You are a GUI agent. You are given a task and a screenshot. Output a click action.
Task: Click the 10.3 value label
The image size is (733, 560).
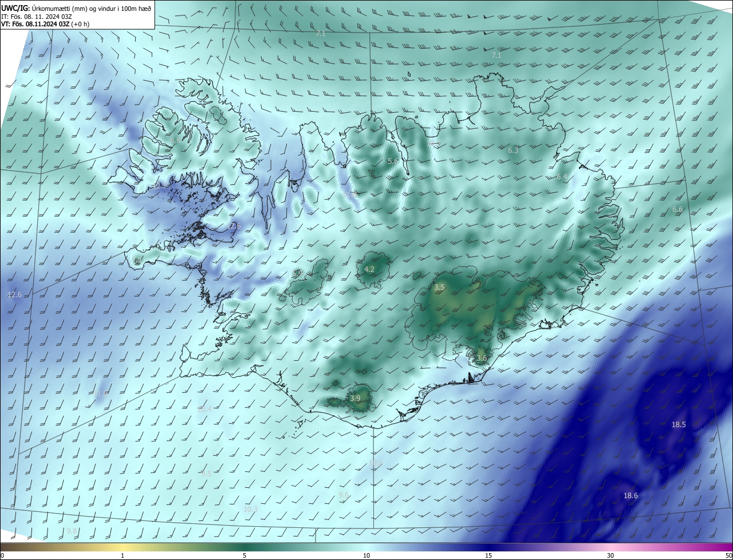tap(250, 510)
